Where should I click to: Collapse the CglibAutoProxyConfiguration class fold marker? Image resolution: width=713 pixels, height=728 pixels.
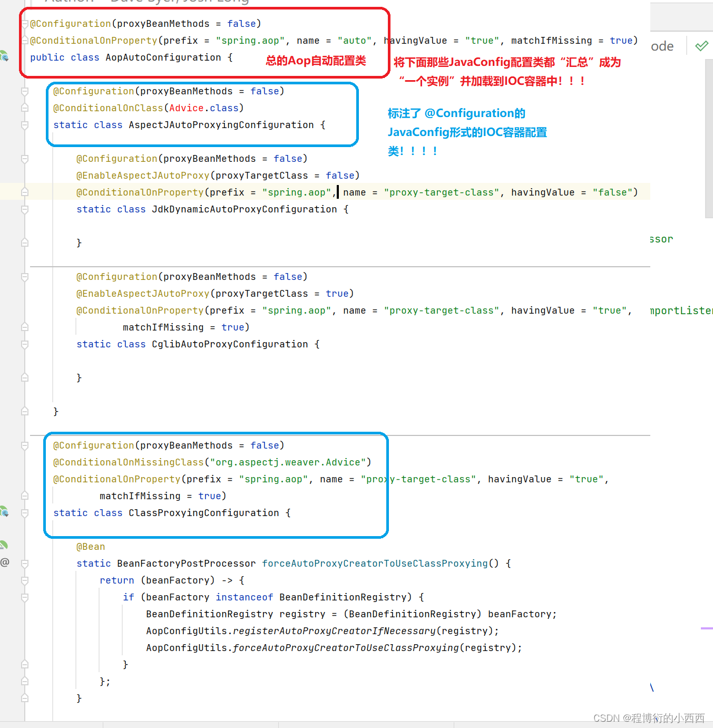25,344
